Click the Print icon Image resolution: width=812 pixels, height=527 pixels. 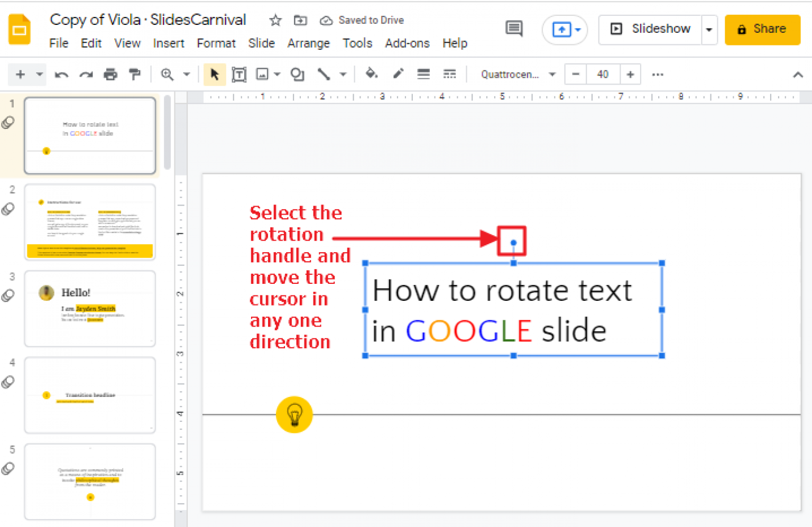click(110, 75)
